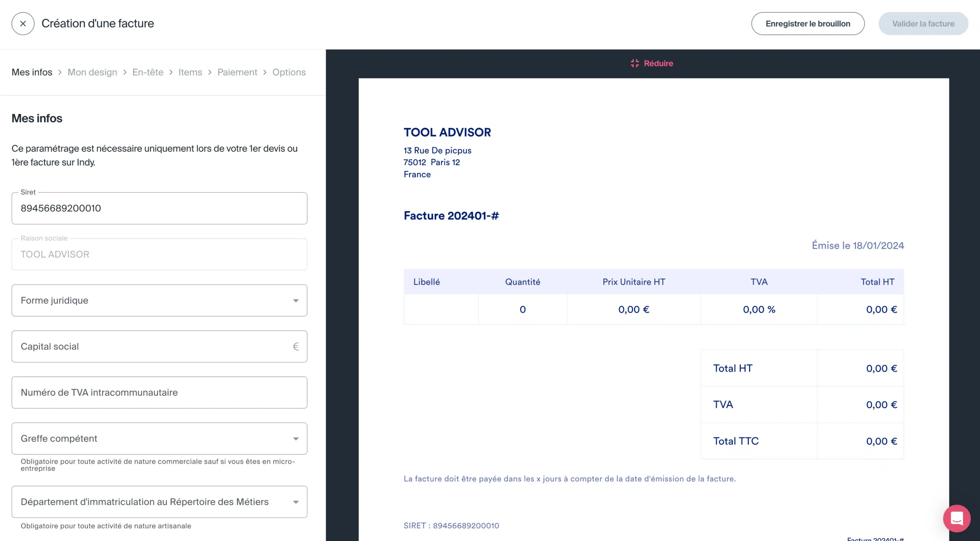Expand Département d'immatriculation au Répertoire des Métiers
This screenshot has height=541, width=980.
pyautogui.click(x=159, y=502)
